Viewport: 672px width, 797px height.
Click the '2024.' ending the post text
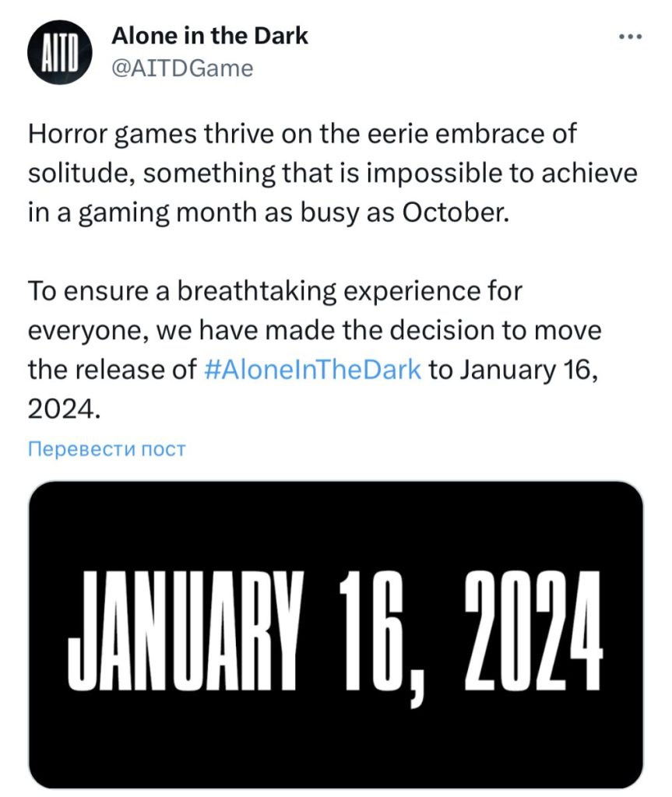click(64, 409)
